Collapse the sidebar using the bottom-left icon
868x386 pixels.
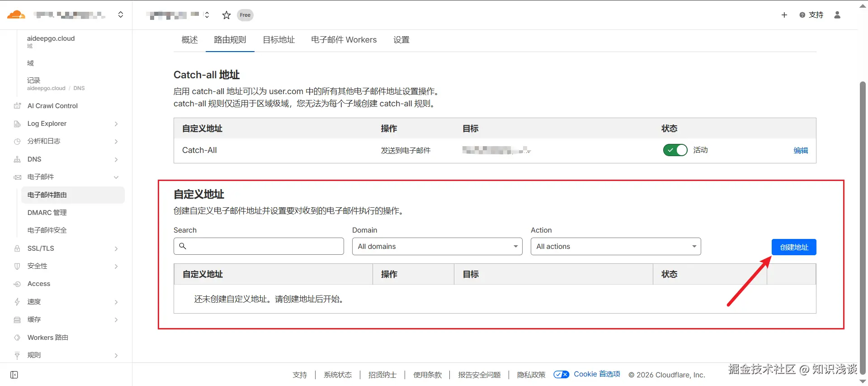(14, 375)
